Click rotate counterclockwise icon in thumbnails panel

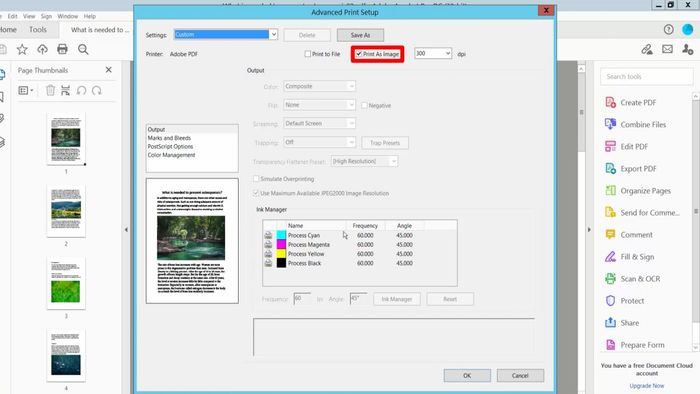pos(81,91)
